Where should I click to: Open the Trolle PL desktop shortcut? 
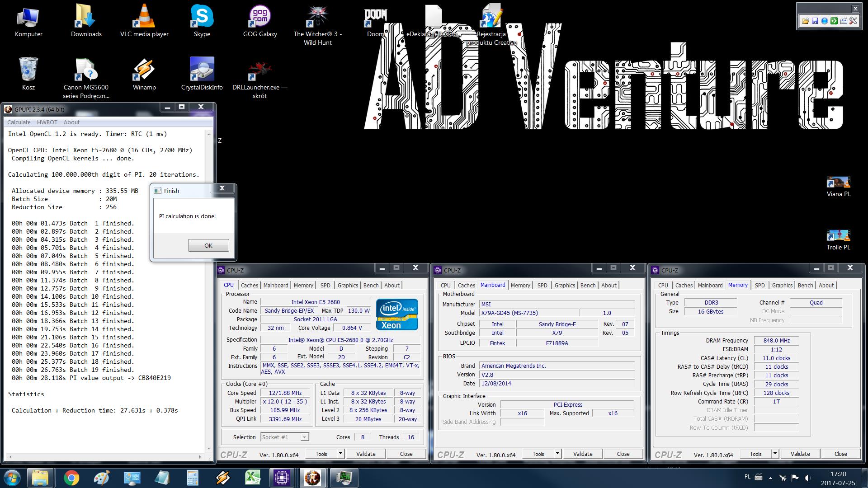(x=839, y=239)
